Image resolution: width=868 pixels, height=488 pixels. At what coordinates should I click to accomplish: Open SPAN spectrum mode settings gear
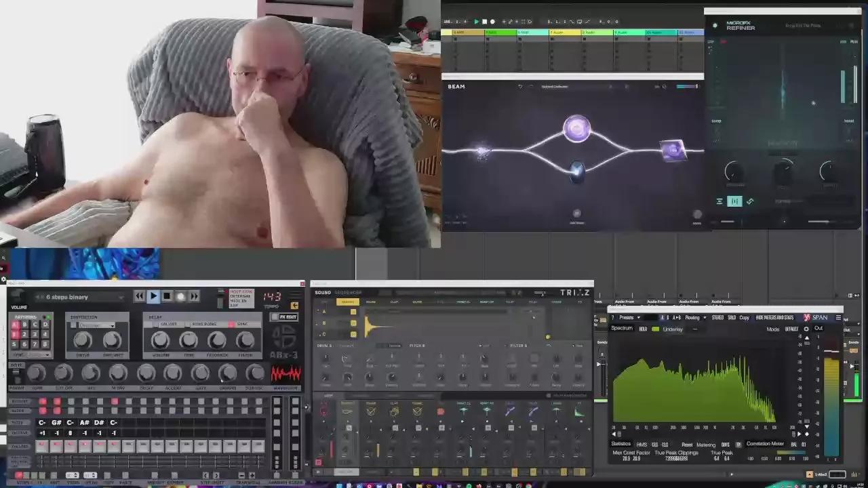coord(806,329)
